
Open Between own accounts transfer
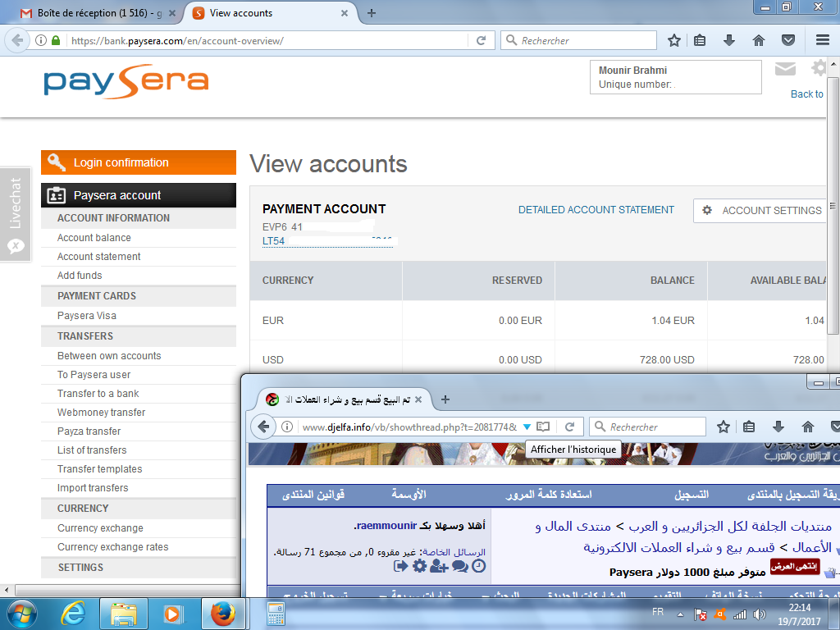point(109,356)
